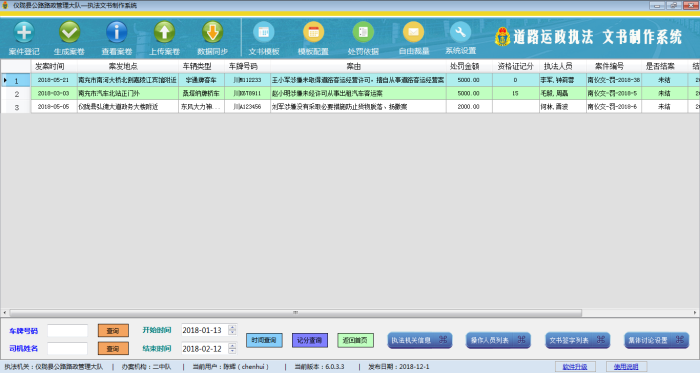This screenshot has width=700, height=373.
Task: Sort by 案发地点 column header
Action: (x=128, y=66)
